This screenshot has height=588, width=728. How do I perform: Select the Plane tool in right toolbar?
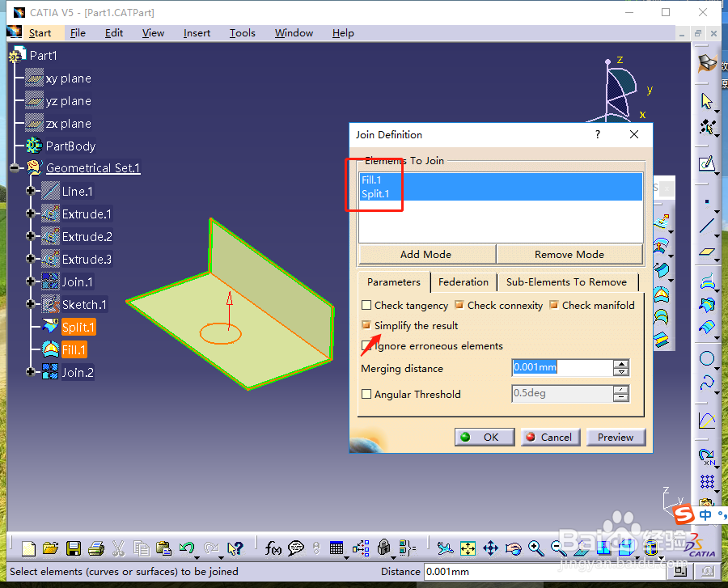click(707, 252)
